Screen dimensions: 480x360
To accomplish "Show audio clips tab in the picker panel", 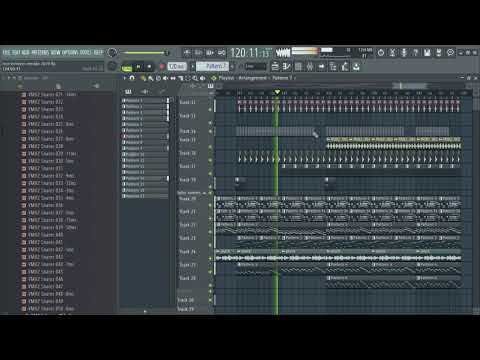I will 145,91.
